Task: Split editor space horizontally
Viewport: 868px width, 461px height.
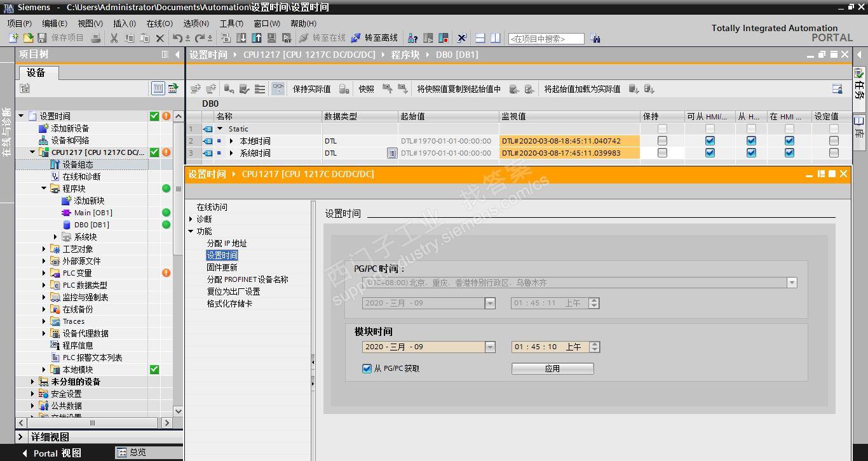Action: [x=480, y=38]
